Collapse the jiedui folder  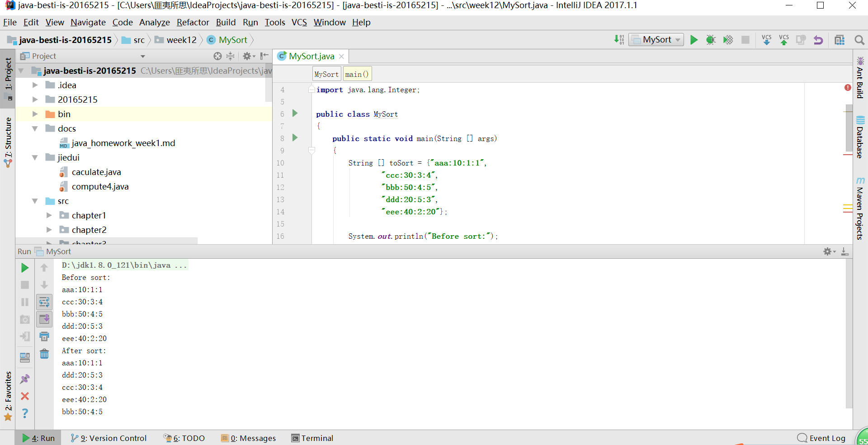tap(35, 157)
